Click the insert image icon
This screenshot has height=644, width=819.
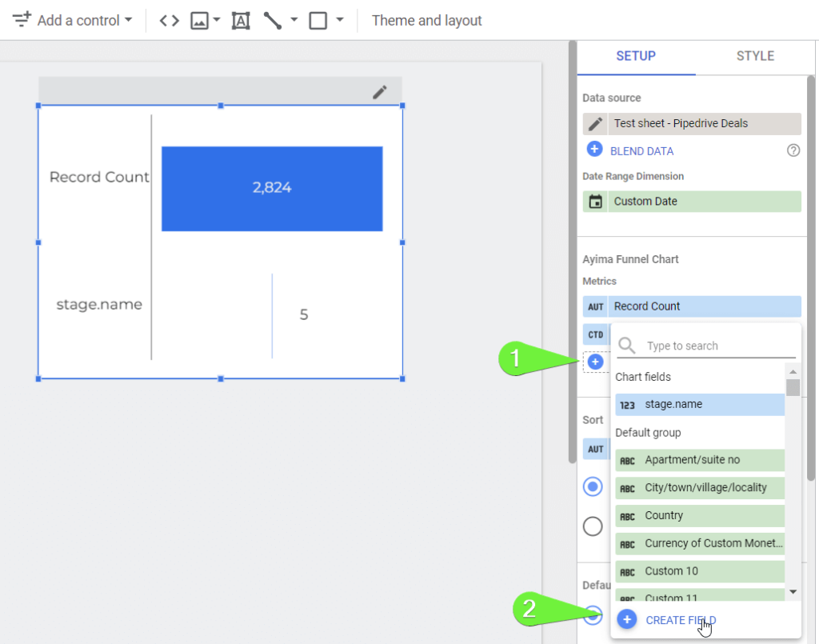(199, 20)
